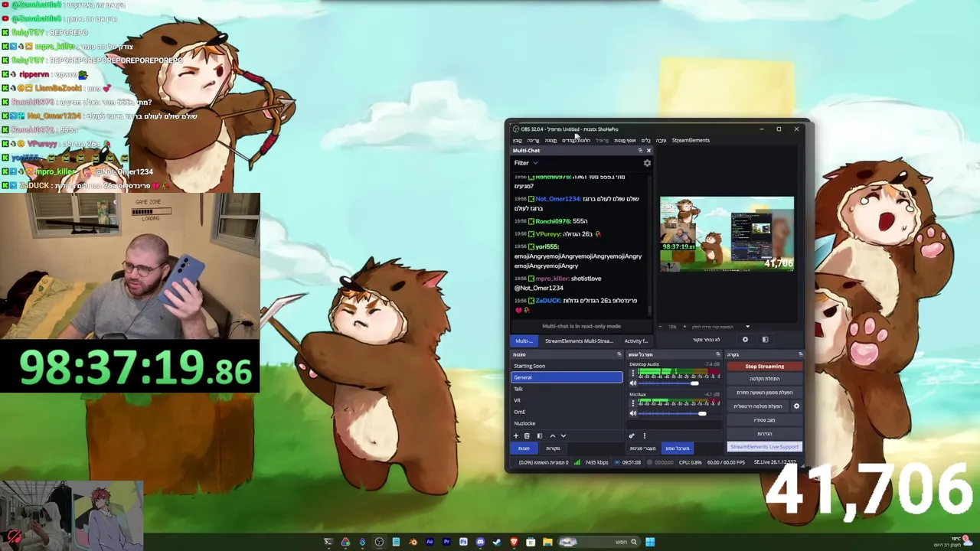Click the 7435 kbps bitrate status text
This screenshot has height=551, width=980.
point(597,462)
